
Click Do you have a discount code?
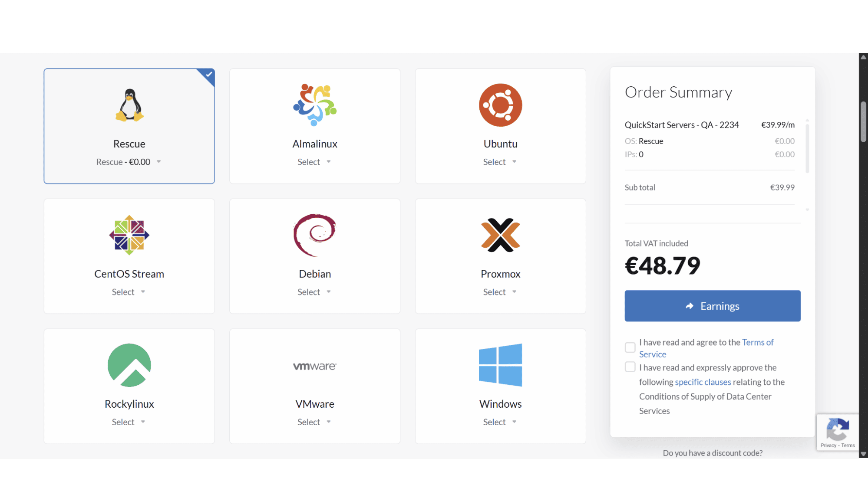[x=713, y=453]
